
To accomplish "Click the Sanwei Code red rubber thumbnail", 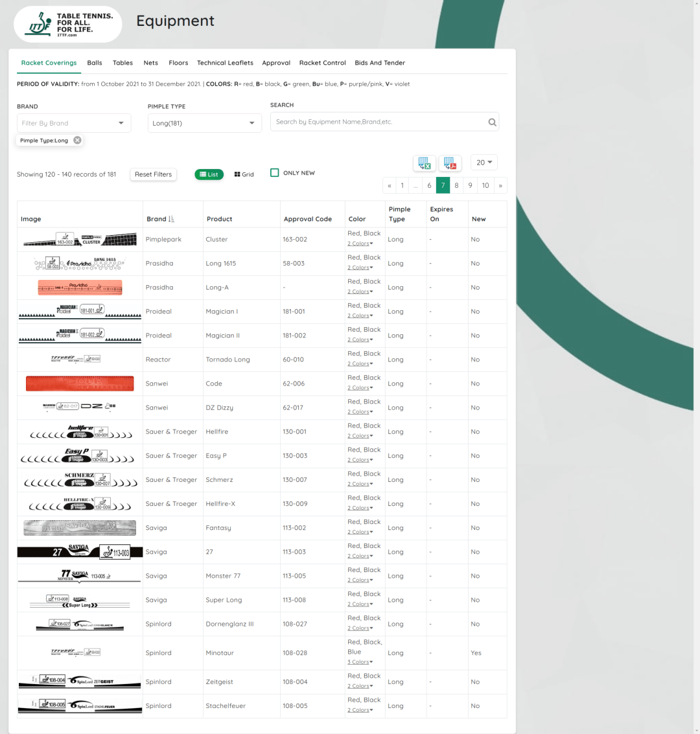I will [80, 384].
